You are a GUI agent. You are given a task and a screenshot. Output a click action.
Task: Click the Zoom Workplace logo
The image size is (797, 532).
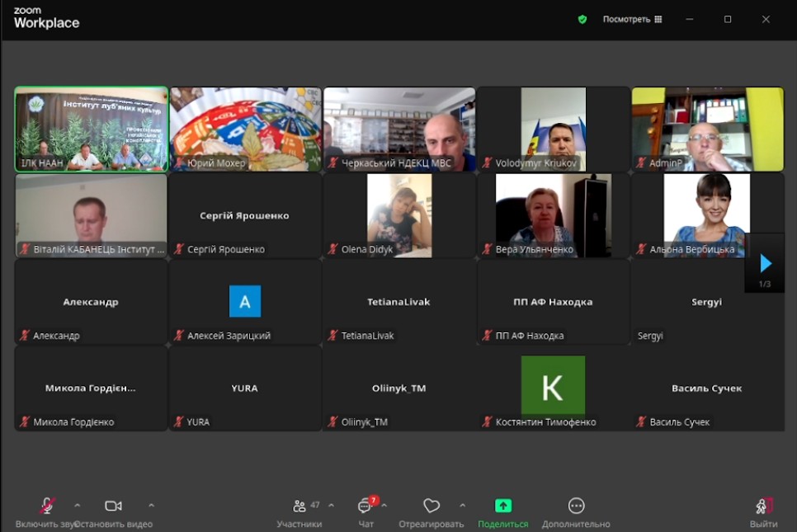point(46,18)
